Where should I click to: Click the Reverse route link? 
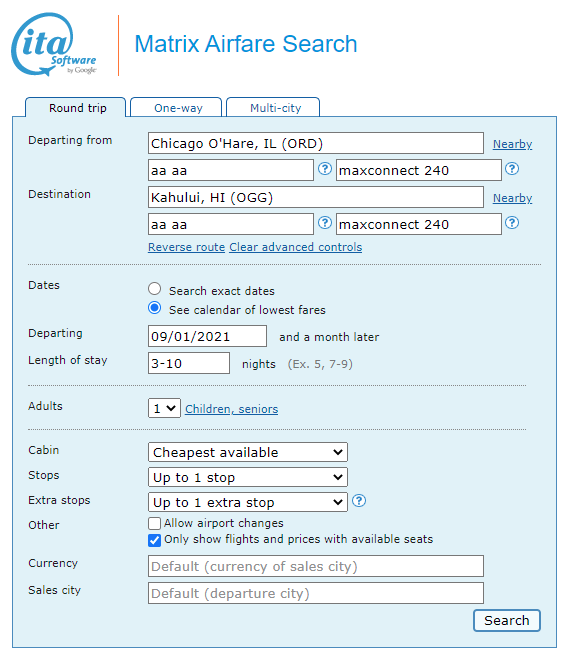pyautogui.click(x=186, y=247)
